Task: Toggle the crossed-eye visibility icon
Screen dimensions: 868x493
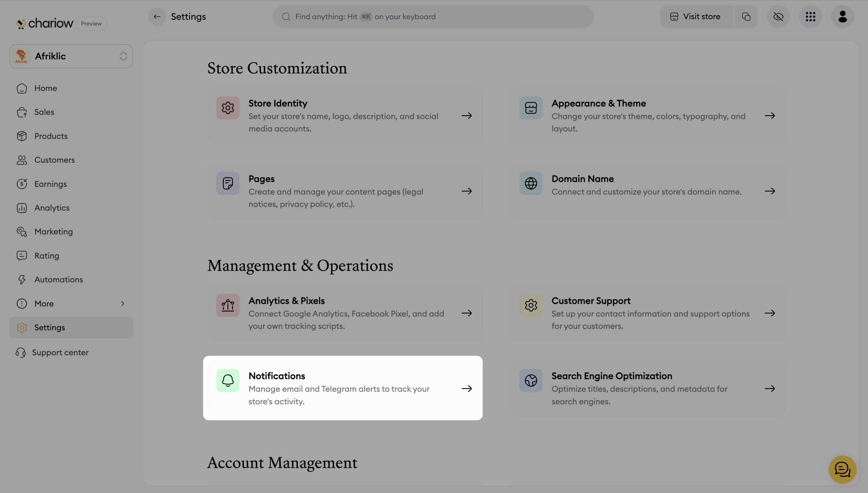Action: click(778, 17)
